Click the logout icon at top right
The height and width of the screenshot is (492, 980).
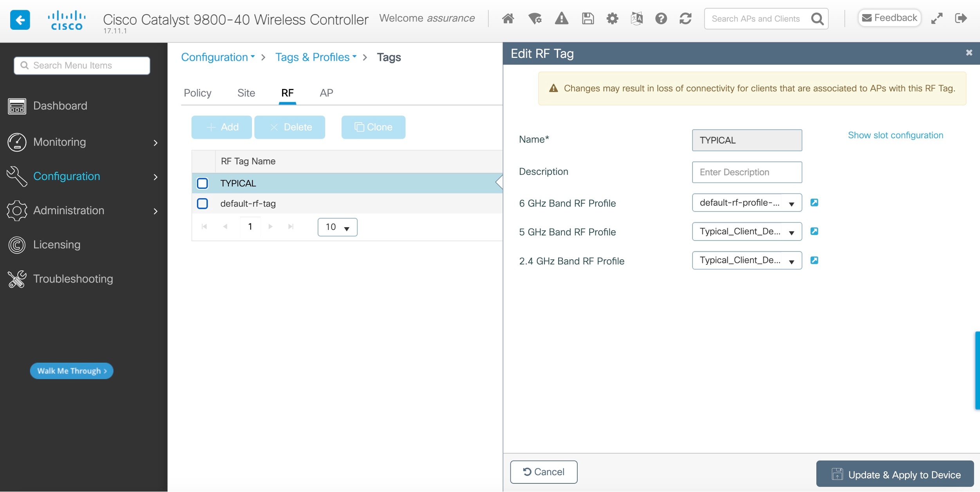tap(961, 18)
